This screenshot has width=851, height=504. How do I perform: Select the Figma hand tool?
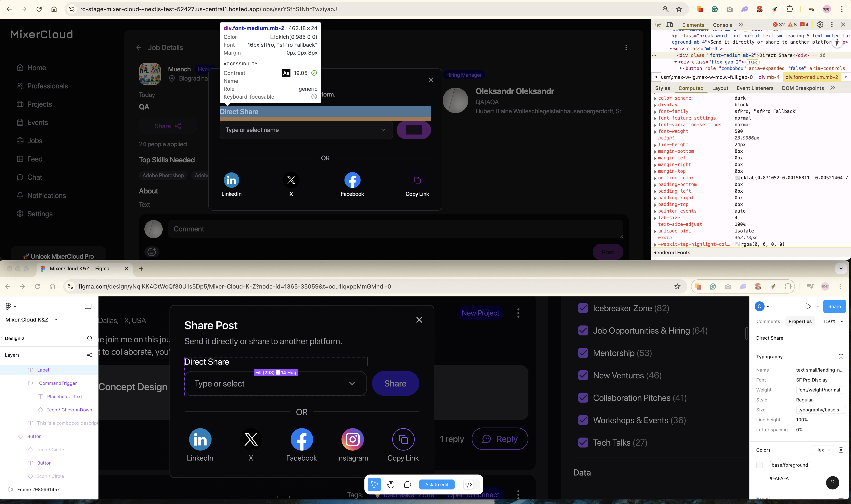click(x=391, y=484)
